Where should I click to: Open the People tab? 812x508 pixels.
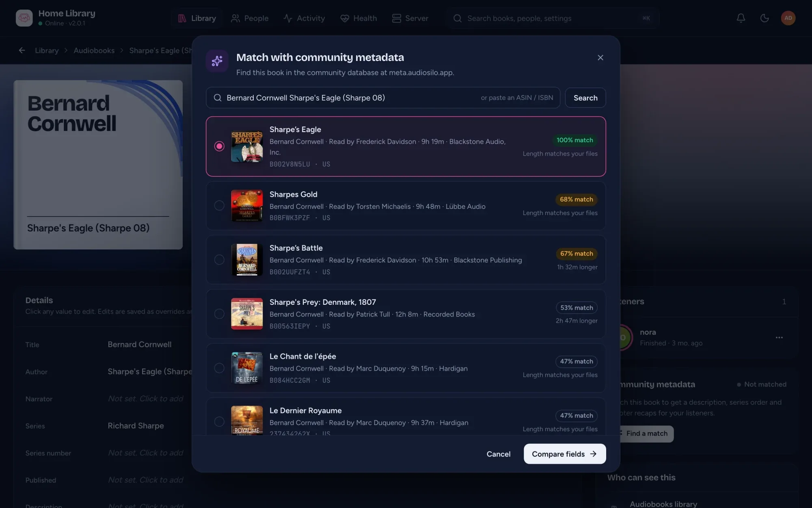(250, 18)
